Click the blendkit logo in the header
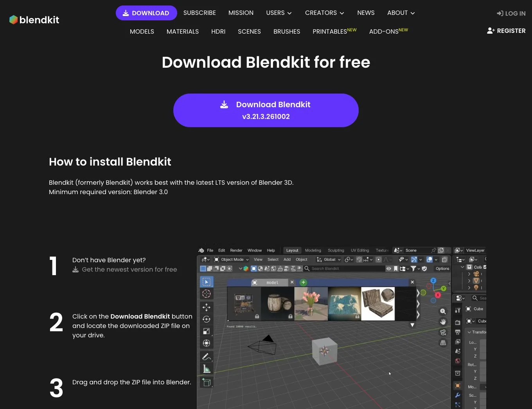532x409 pixels. [x=34, y=20]
